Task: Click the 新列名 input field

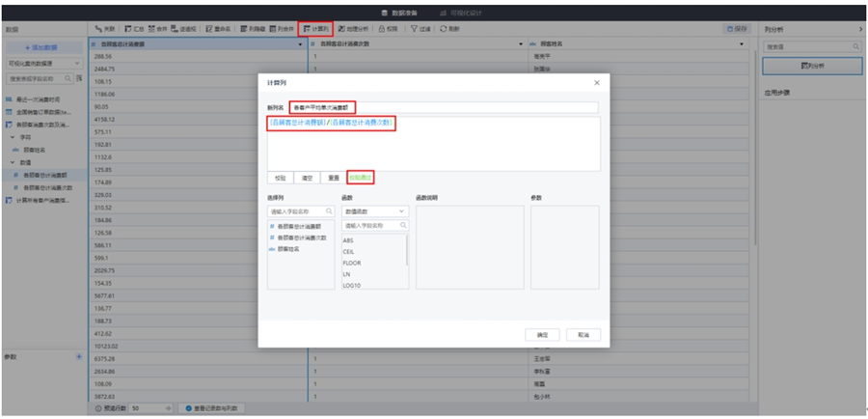Action: pyautogui.click(x=444, y=107)
